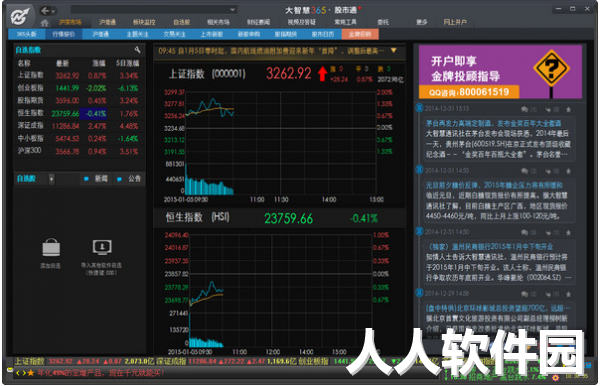Click the left and right ticker arrows at bottom

point(20,373)
